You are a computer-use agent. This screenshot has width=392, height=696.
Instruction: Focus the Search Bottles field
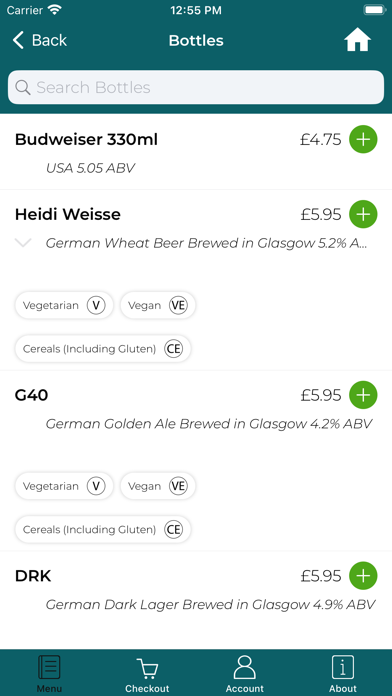coord(196,87)
